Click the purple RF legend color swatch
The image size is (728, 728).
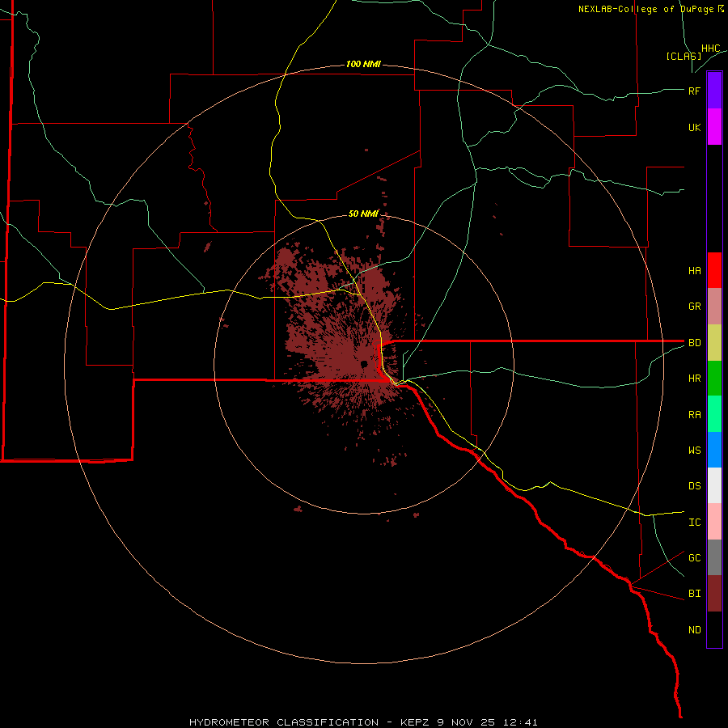click(x=714, y=91)
